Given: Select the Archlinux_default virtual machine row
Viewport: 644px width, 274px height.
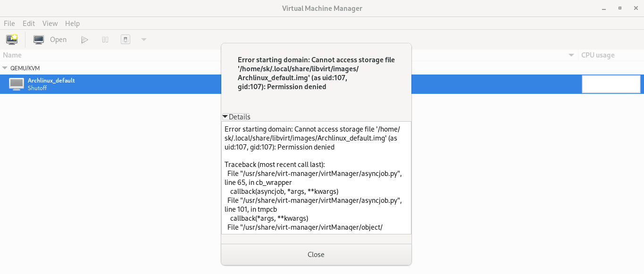Looking at the screenshot, I should [94, 84].
